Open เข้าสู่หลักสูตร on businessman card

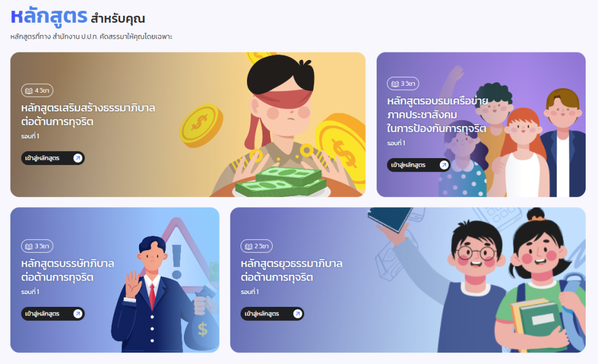[x=53, y=314]
